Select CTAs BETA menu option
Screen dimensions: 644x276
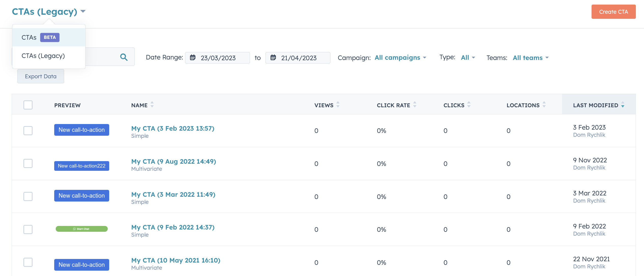[x=49, y=37]
